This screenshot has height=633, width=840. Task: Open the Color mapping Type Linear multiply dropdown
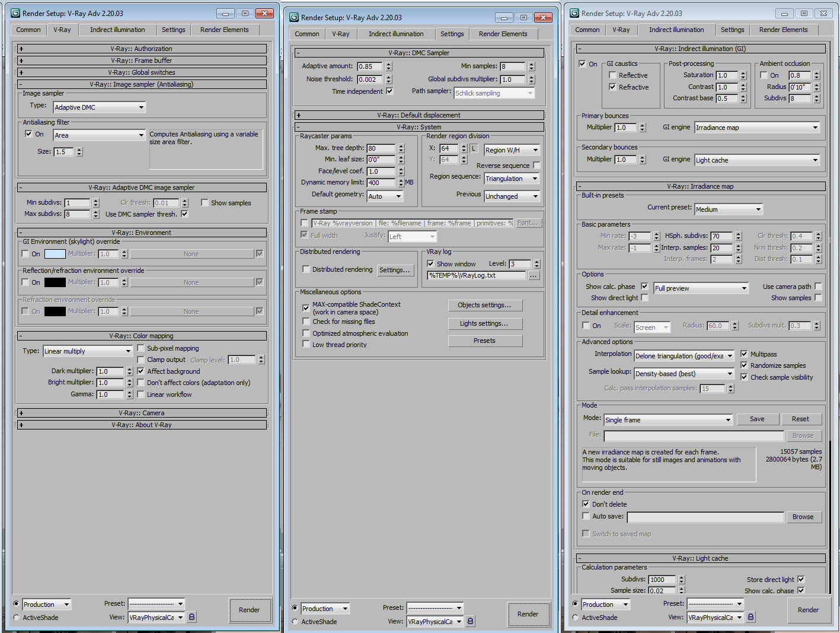click(88, 351)
